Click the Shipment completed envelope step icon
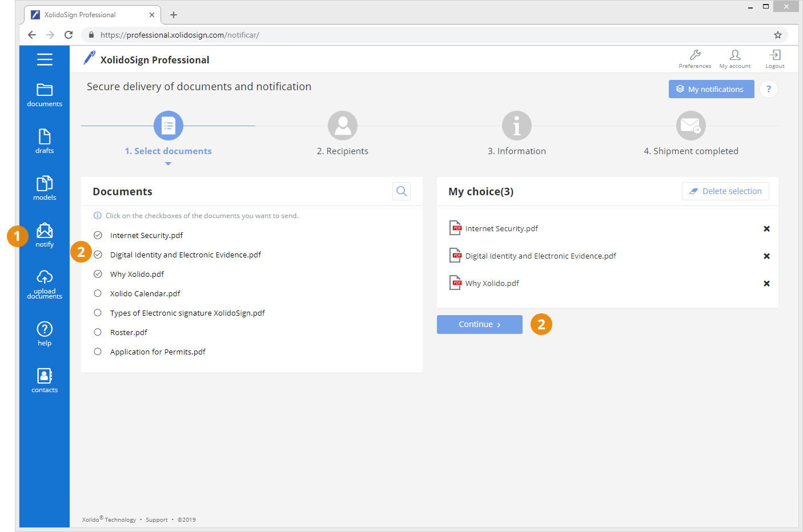 pyautogui.click(x=691, y=126)
